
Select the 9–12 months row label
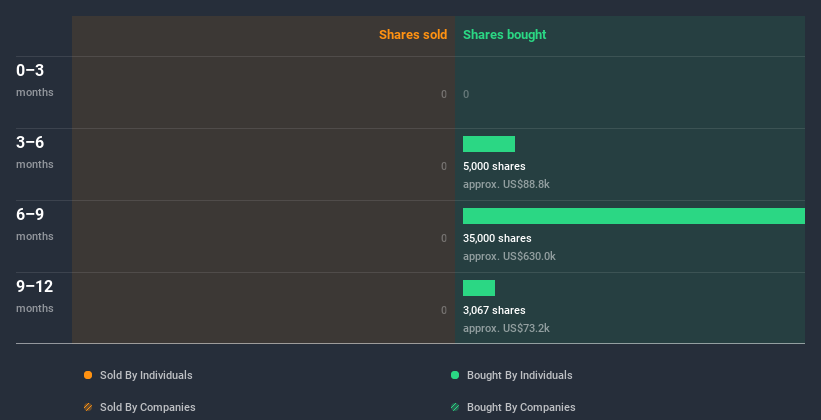tap(35, 296)
